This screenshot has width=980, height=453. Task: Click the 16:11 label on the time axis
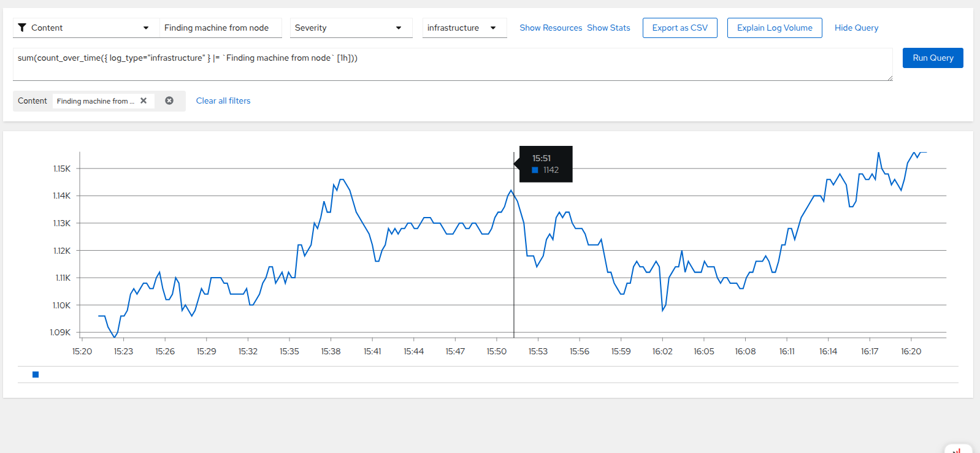(787, 351)
